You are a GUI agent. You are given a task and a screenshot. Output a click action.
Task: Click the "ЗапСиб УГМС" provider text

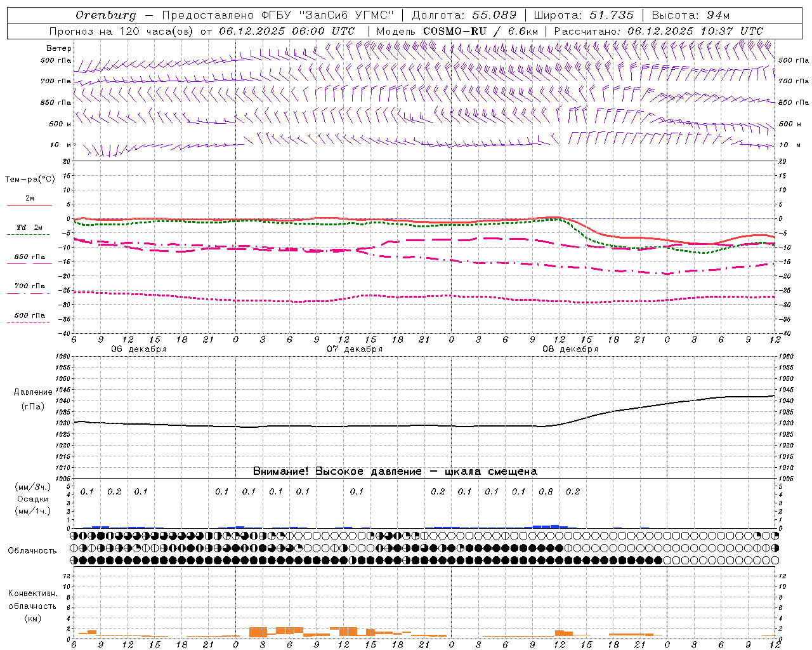tap(346, 15)
